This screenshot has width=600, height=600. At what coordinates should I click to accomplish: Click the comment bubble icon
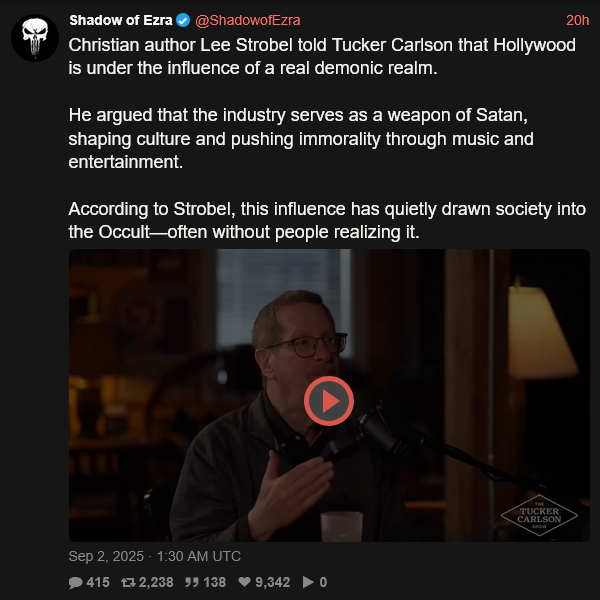pyautogui.click(x=75, y=582)
